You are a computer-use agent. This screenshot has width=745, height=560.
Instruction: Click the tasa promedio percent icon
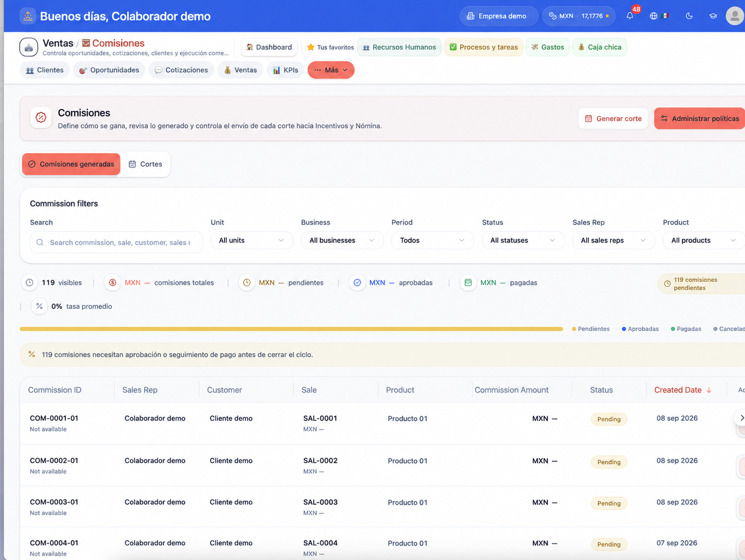click(x=39, y=306)
